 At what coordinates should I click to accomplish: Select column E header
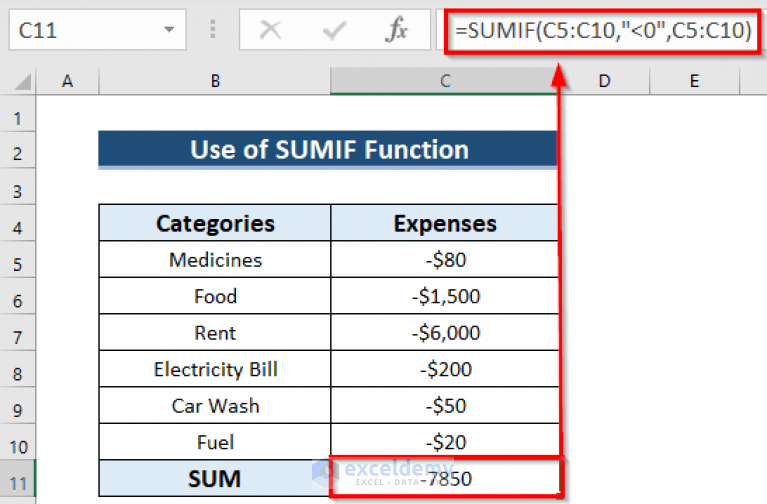(x=695, y=81)
